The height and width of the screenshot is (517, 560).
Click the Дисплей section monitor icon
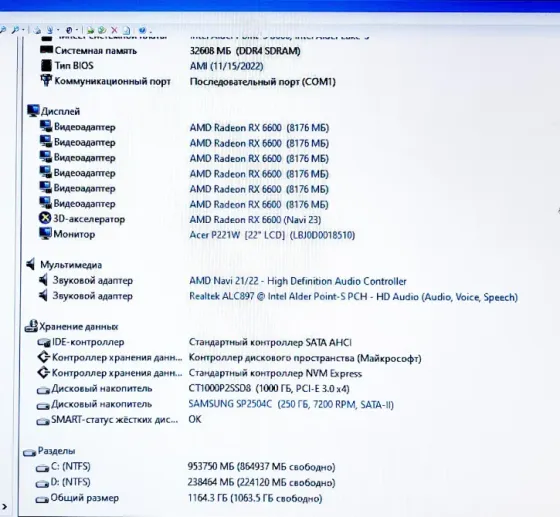[x=33, y=111]
